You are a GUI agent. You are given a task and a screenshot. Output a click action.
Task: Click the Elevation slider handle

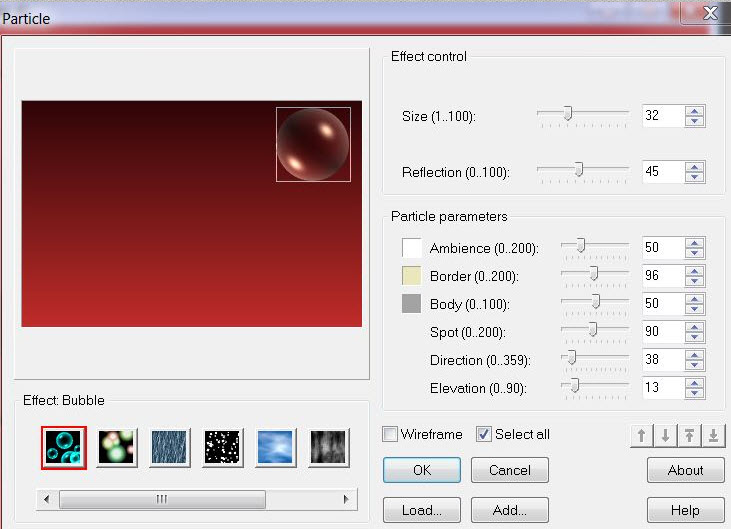coord(575,385)
